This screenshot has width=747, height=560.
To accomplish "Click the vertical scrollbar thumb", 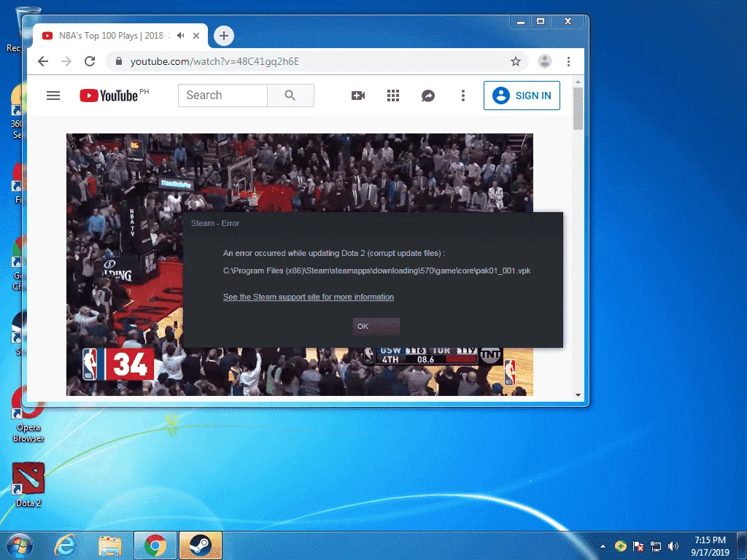I will [578, 108].
